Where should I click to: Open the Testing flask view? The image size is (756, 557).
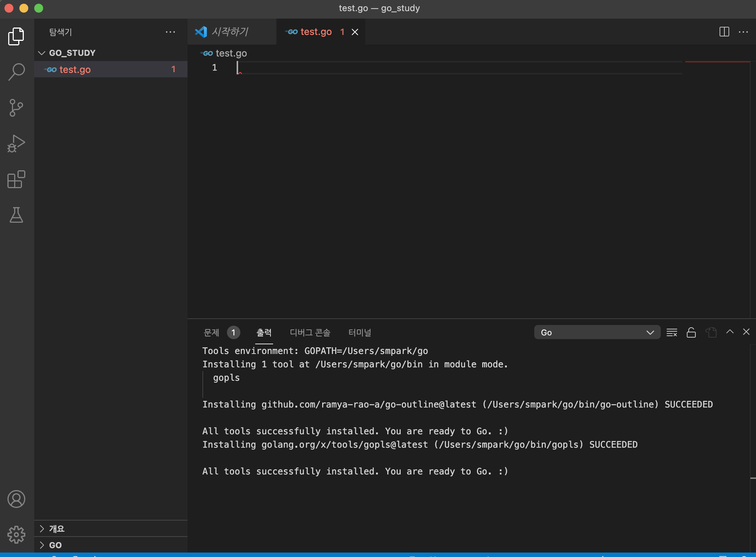tap(16, 215)
